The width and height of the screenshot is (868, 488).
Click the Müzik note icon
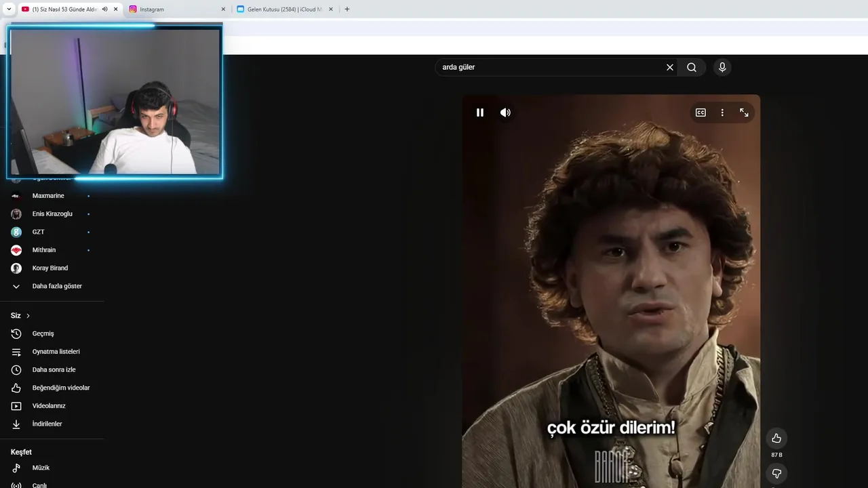[x=16, y=468]
